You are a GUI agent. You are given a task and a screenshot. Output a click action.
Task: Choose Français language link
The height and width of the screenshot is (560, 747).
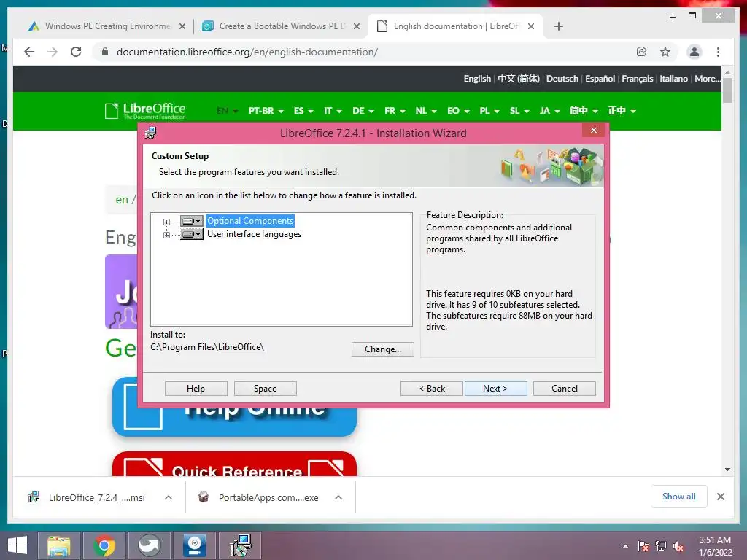[637, 79]
